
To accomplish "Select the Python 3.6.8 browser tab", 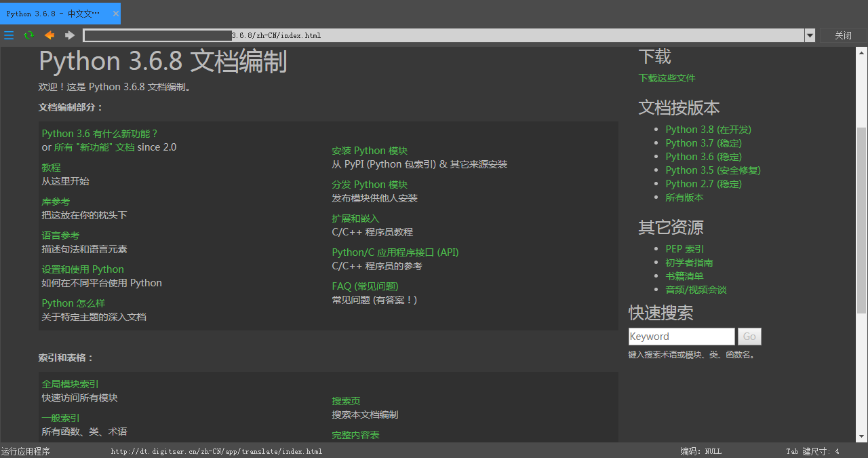I will click(x=54, y=13).
